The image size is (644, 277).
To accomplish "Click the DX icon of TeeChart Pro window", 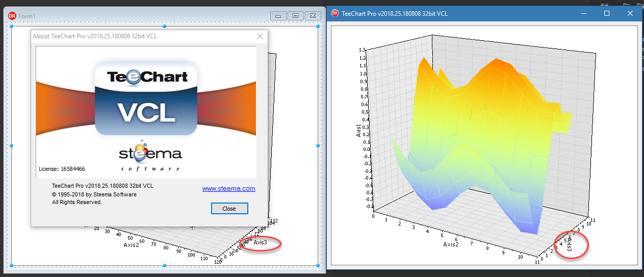I will coord(335,13).
